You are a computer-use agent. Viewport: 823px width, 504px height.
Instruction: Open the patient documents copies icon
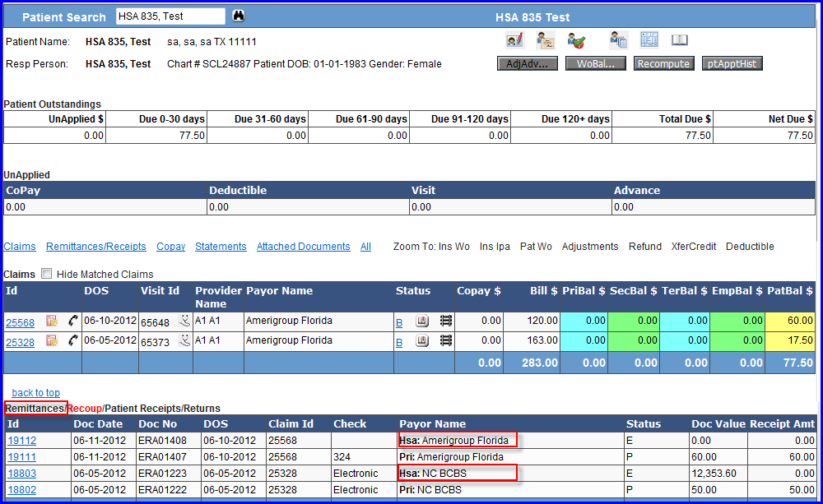(618, 39)
